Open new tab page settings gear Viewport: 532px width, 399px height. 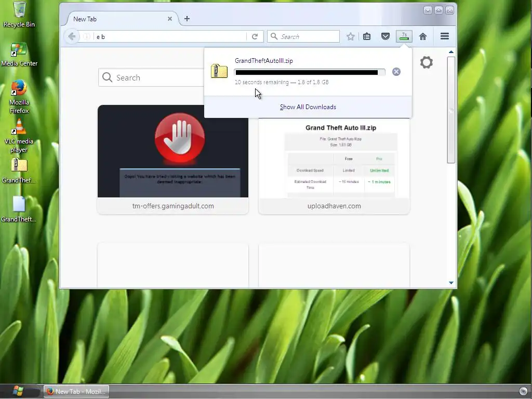(427, 62)
